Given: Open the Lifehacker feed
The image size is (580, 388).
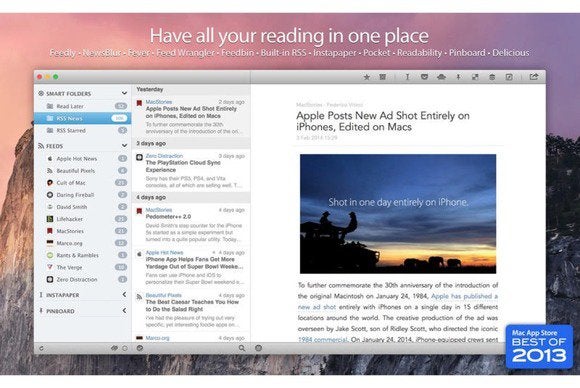Looking at the screenshot, I should 82,219.
